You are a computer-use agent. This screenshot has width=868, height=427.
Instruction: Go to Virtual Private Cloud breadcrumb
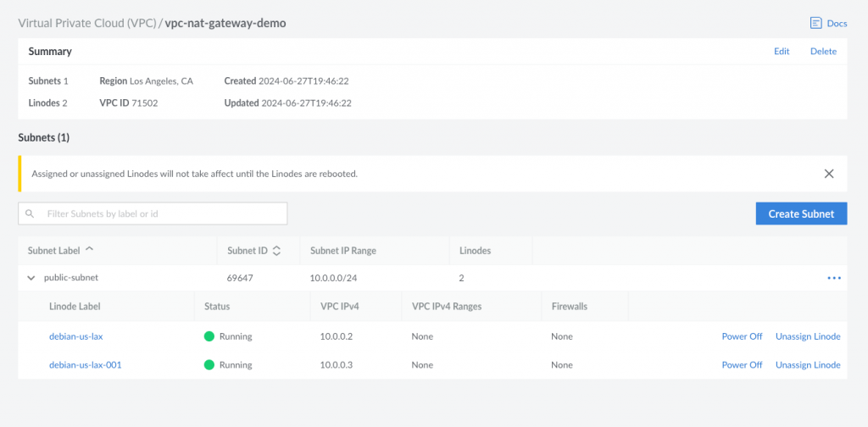pos(87,23)
